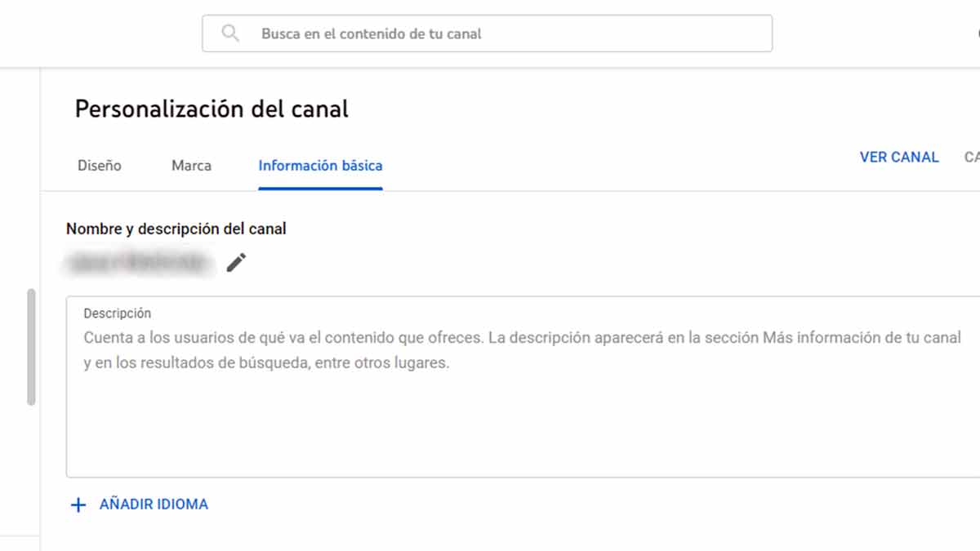Click the left sidebar scrollbar thumb
980x551 pixels.
[31, 347]
